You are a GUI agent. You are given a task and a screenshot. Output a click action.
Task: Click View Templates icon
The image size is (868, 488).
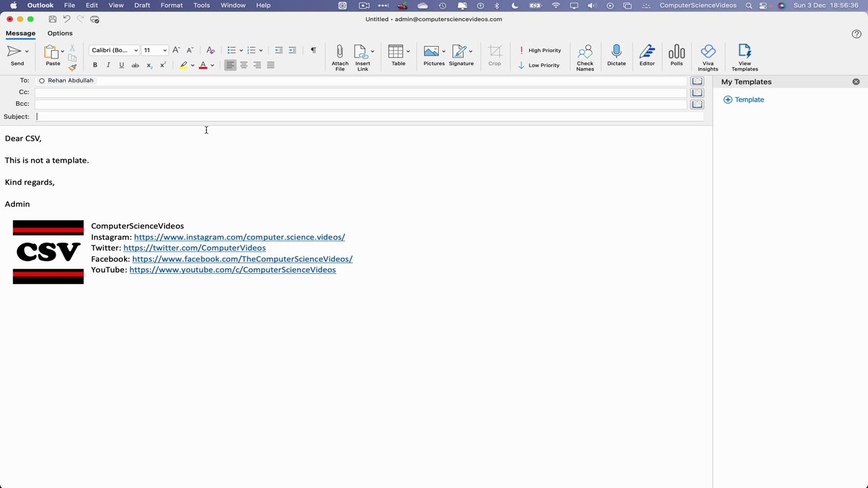click(x=745, y=52)
